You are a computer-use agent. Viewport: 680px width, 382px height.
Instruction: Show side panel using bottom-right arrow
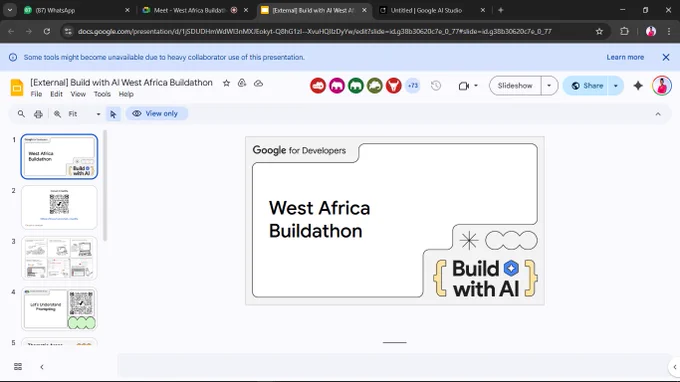pyautogui.click(x=674, y=367)
